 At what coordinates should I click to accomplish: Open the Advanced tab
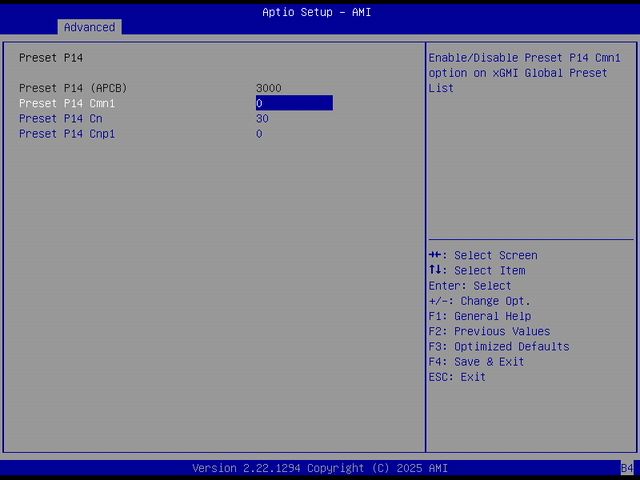89,27
